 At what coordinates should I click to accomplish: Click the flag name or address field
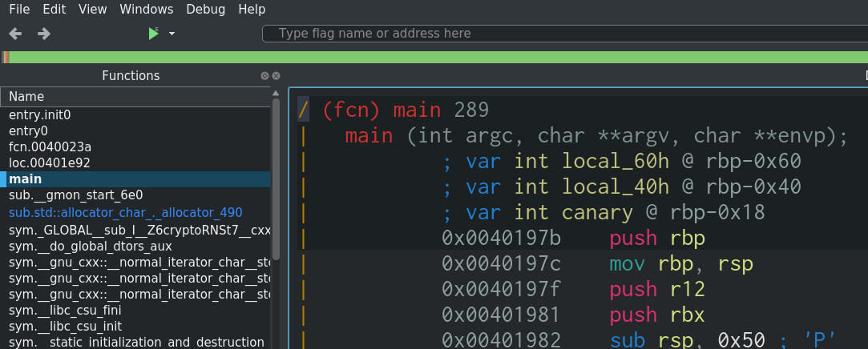[x=565, y=33]
